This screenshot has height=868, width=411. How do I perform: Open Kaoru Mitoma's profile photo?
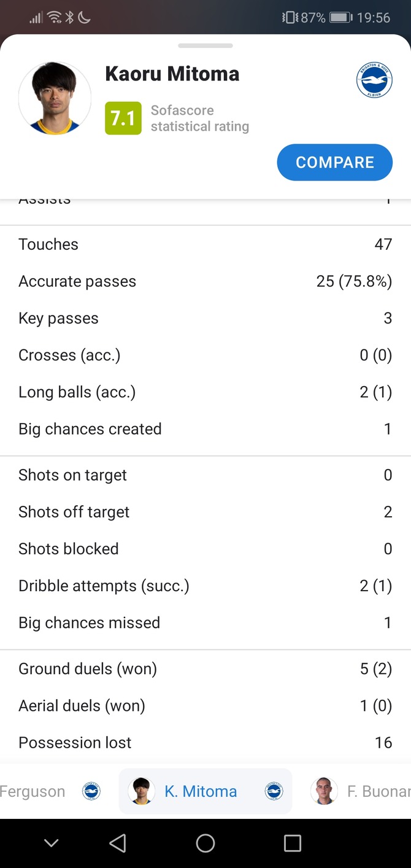pos(55,98)
